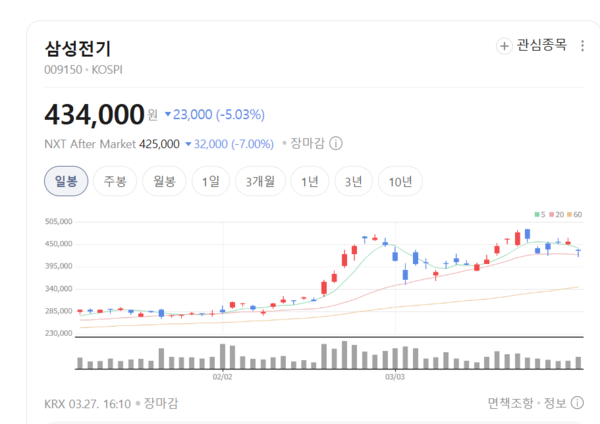Click the 230,000 y-axis label
The image size is (600, 424).
pos(59,333)
